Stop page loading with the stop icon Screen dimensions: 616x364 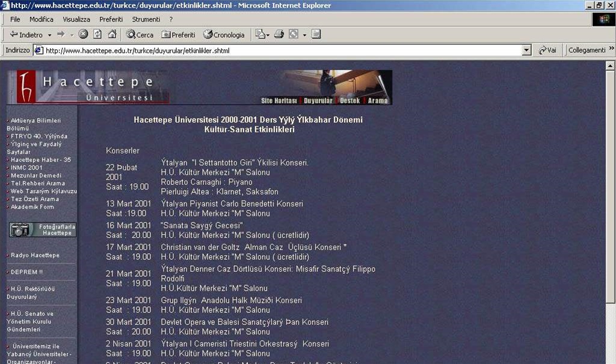[x=83, y=34]
